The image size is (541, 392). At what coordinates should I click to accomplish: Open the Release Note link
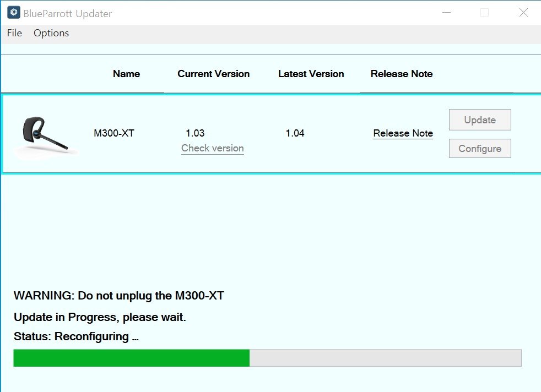coord(403,133)
